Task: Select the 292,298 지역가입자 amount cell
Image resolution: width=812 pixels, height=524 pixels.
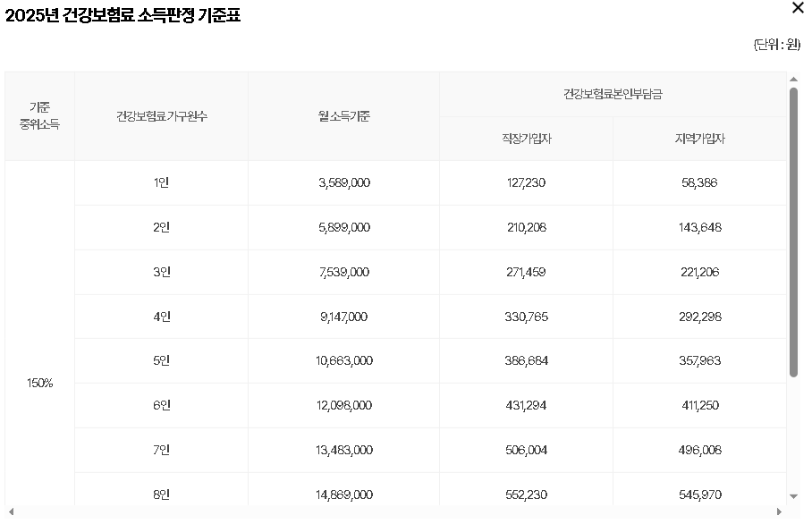Action: pyautogui.click(x=701, y=316)
